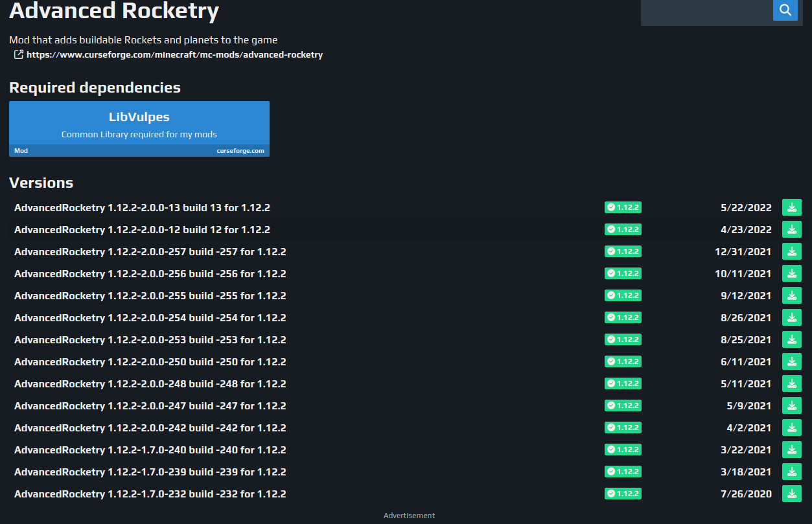The image size is (812, 524).
Task: Click the Advanced Rocketry page heading
Action: [x=114, y=10]
